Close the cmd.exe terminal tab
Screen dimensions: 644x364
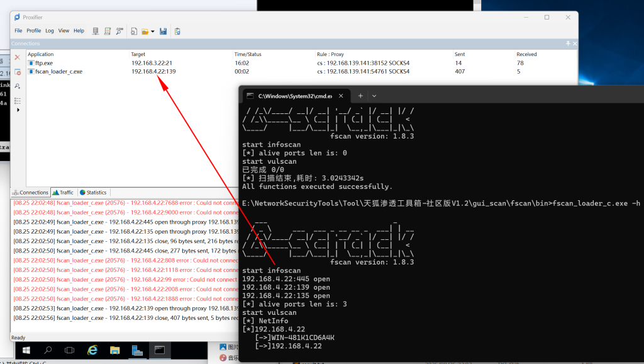click(341, 96)
